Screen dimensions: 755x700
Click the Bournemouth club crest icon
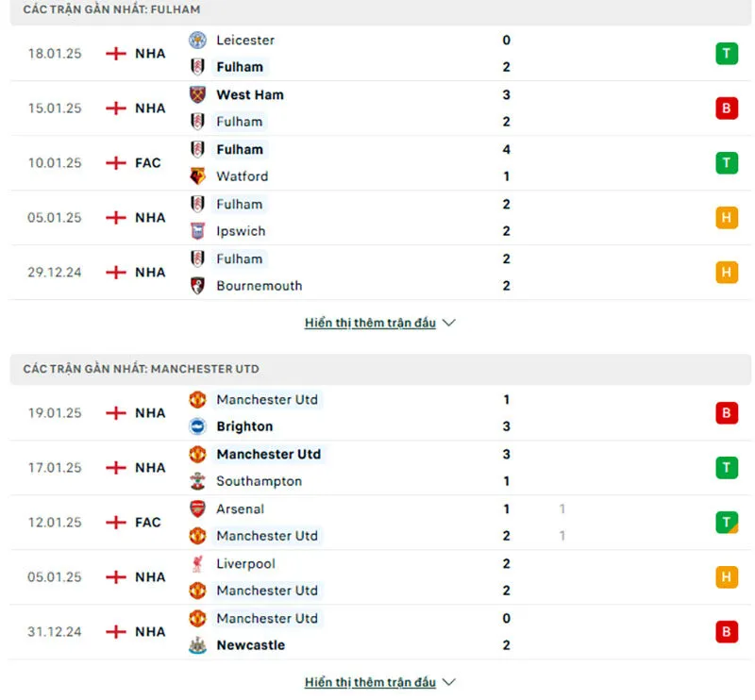point(197,286)
